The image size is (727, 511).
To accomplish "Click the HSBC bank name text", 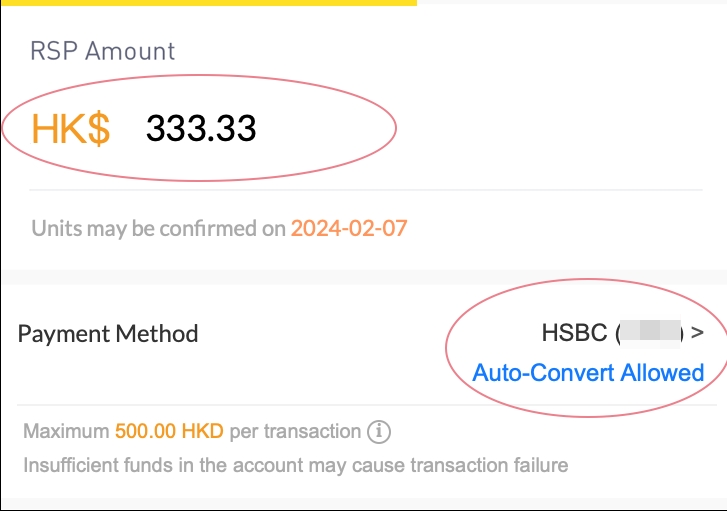I will 574,333.
